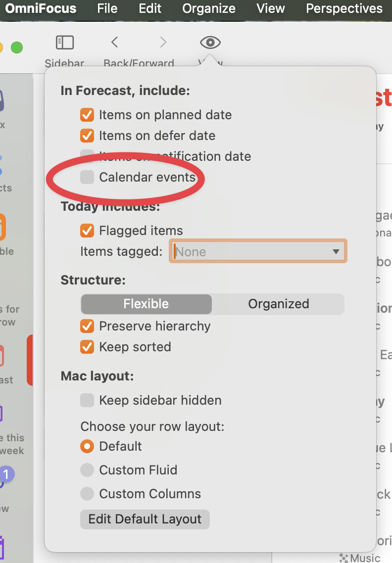Click the green window zoom button
Image resolution: width=392 pixels, height=563 pixels.
(17, 47)
